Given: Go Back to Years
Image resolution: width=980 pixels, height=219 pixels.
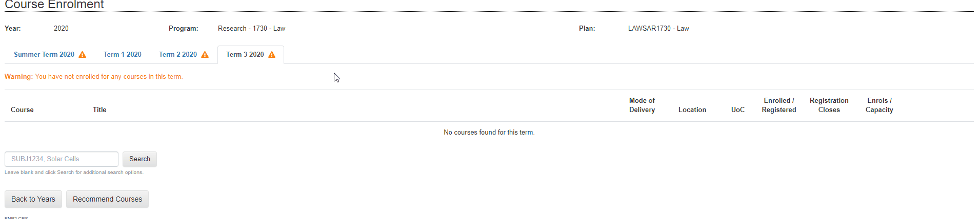Looking at the screenshot, I should pos(33,199).
